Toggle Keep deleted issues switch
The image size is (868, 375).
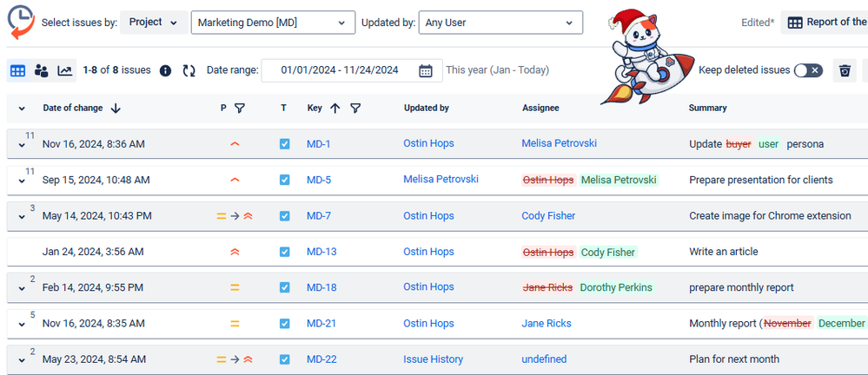pyautogui.click(x=808, y=70)
